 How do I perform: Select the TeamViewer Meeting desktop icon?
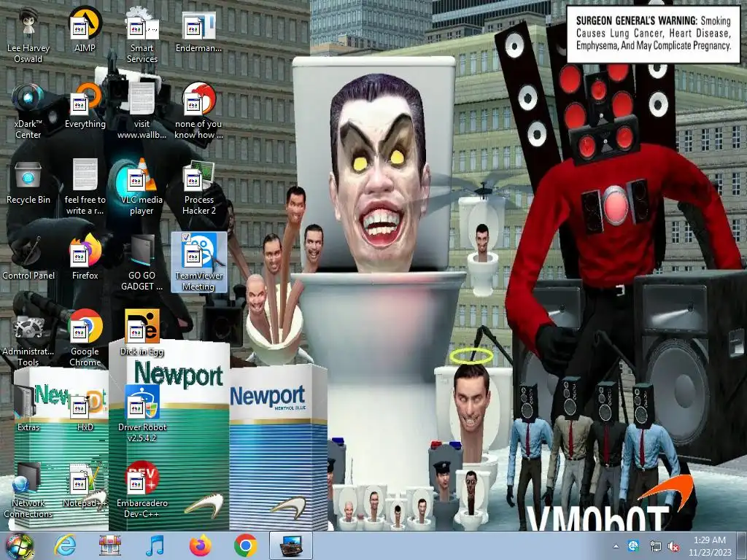pyautogui.click(x=198, y=262)
